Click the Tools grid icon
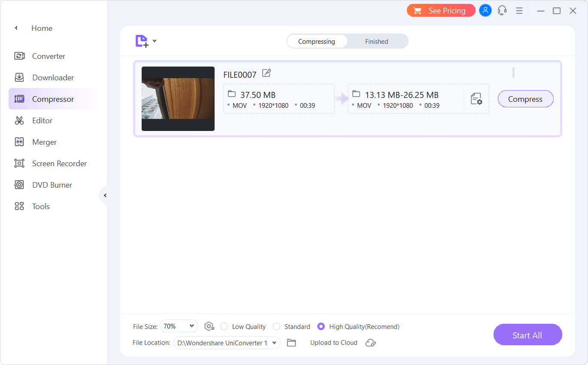Viewport: 588px width, 365px height. [19, 207]
